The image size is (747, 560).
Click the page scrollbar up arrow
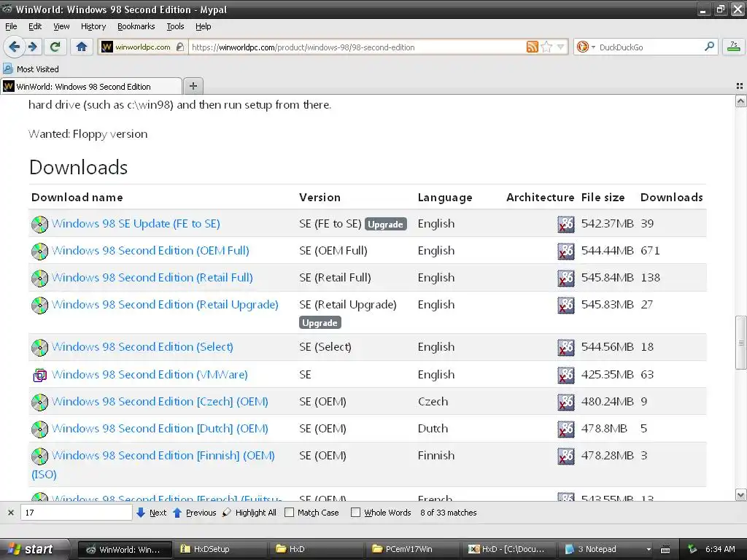click(740, 101)
